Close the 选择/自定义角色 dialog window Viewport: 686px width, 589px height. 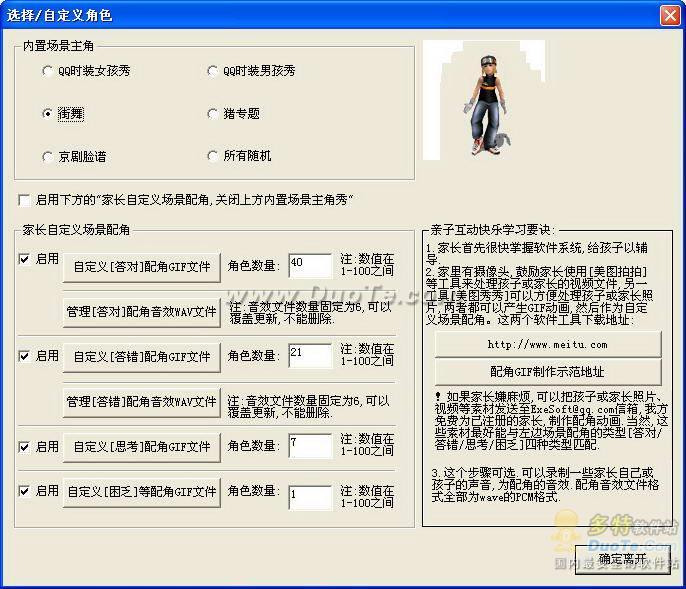coord(669,15)
